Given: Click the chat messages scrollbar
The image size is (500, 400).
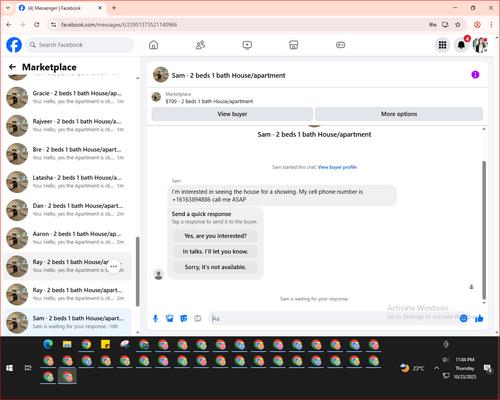Looking at the screenshot, I should point(484,230).
